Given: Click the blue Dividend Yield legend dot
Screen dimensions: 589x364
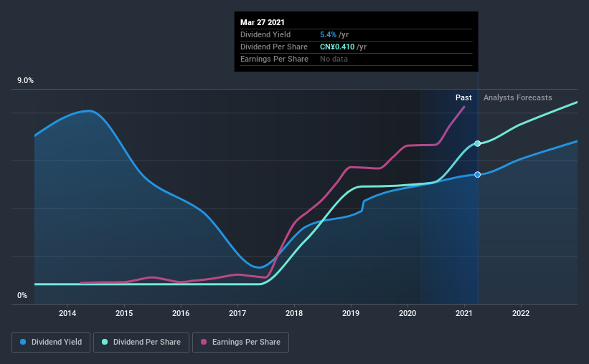Looking at the screenshot, I should (x=23, y=342).
